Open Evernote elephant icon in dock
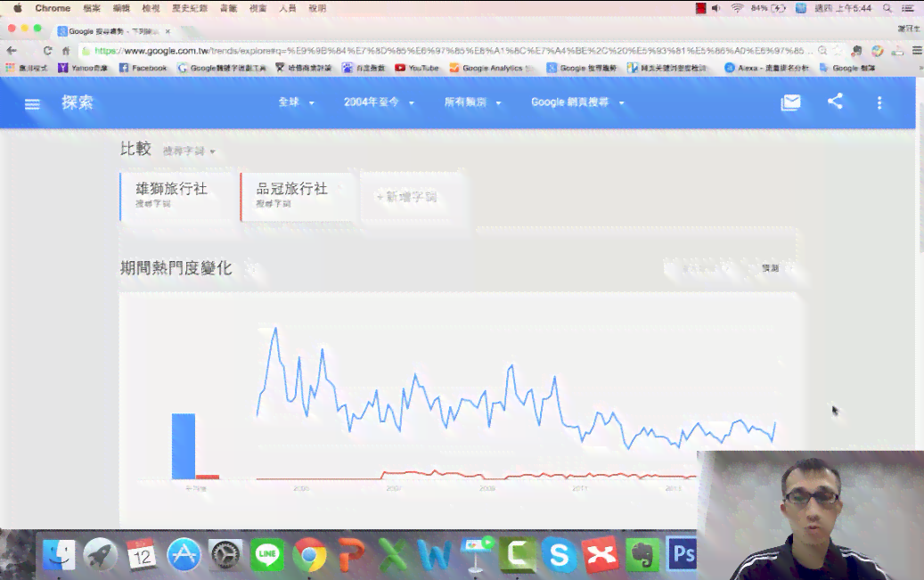The height and width of the screenshot is (580, 924). tap(642, 555)
